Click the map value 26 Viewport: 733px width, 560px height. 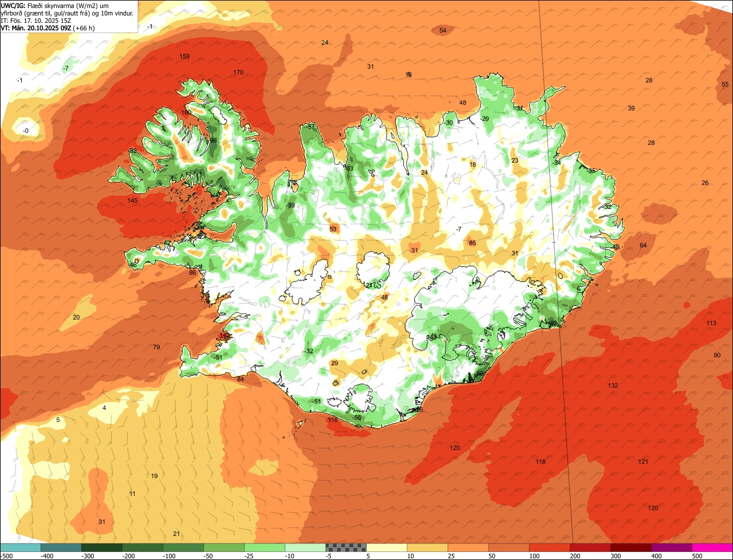(x=705, y=183)
